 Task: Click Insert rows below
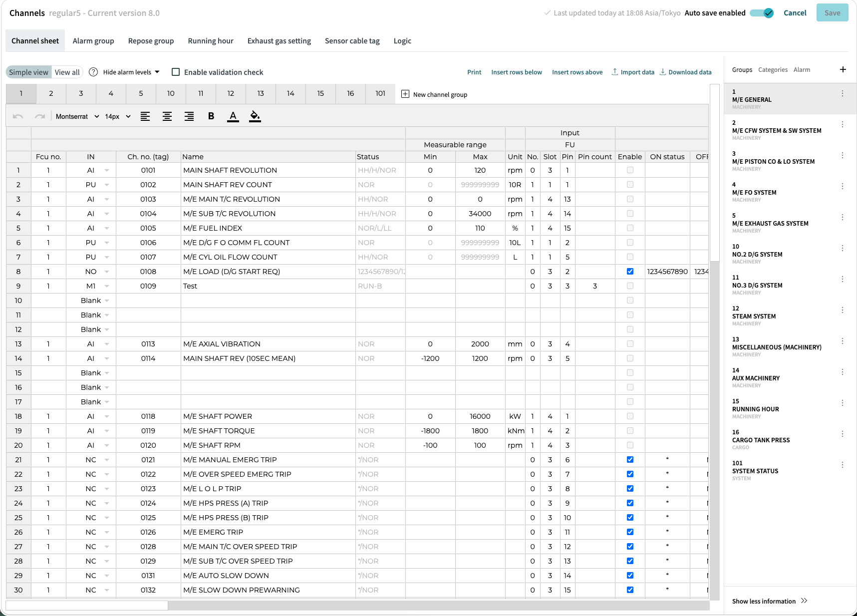click(x=517, y=72)
